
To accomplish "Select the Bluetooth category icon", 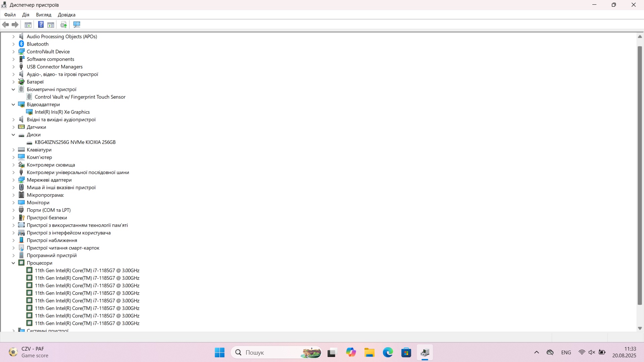I will tap(21, 44).
